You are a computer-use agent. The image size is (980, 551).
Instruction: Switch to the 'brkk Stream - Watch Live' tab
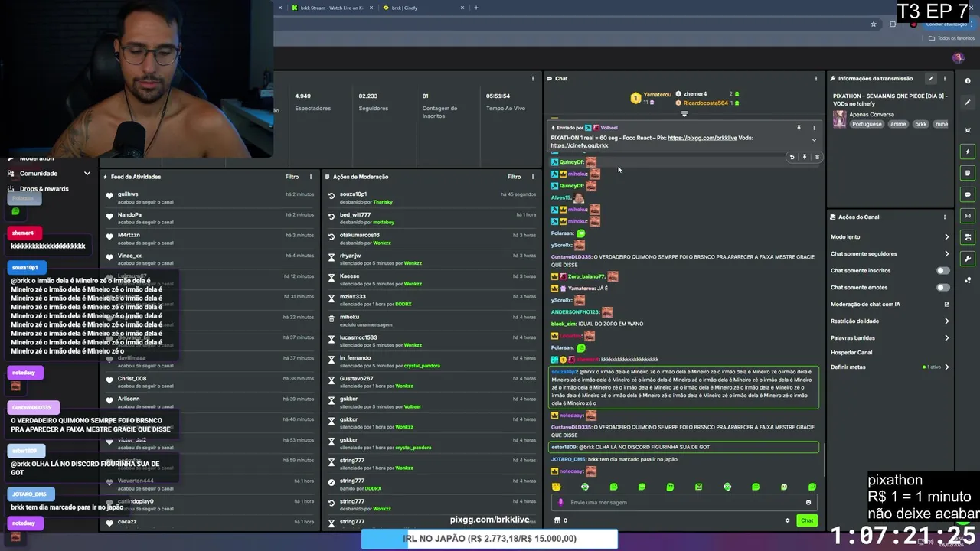point(332,8)
